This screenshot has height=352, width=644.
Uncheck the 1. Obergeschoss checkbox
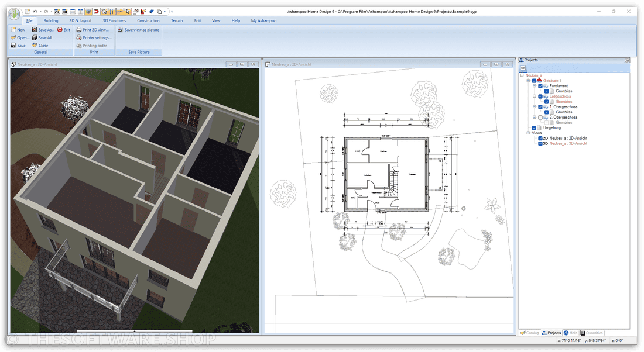[x=540, y=107]
